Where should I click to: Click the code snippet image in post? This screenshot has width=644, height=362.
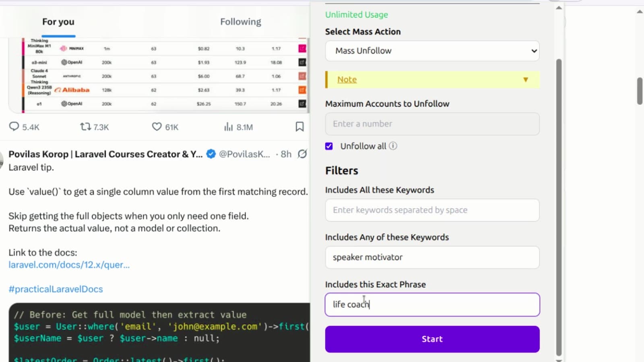tap(159, 332)
